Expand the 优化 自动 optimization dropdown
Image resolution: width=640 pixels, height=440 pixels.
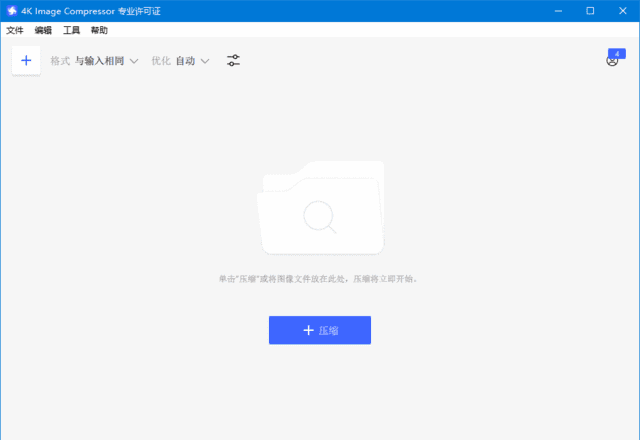pyautogui.click(x=180, y=61)
